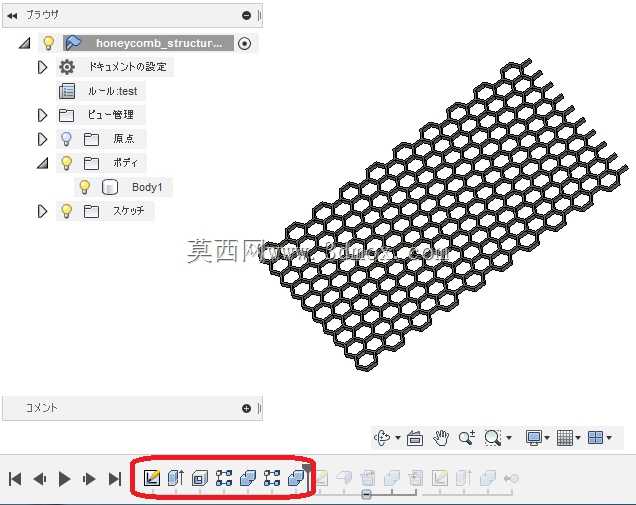Collapse the ボディ folder

43,163
